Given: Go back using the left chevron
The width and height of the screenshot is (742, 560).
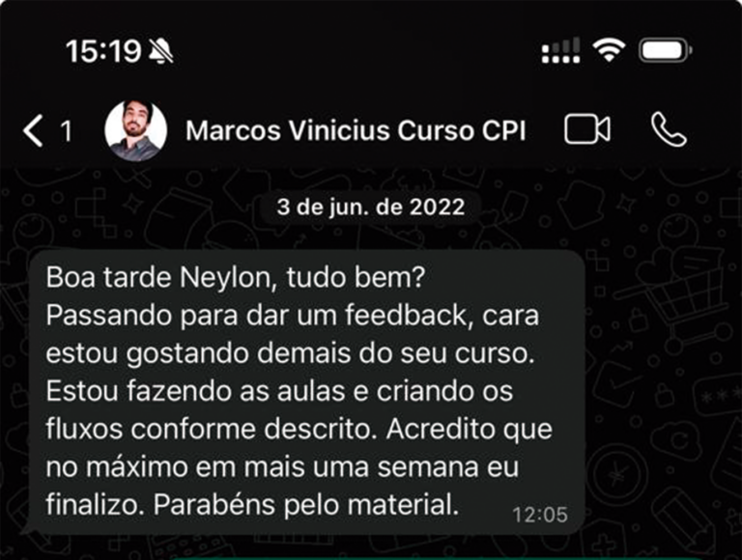Looking at the screenshot, I should (33, 130).
